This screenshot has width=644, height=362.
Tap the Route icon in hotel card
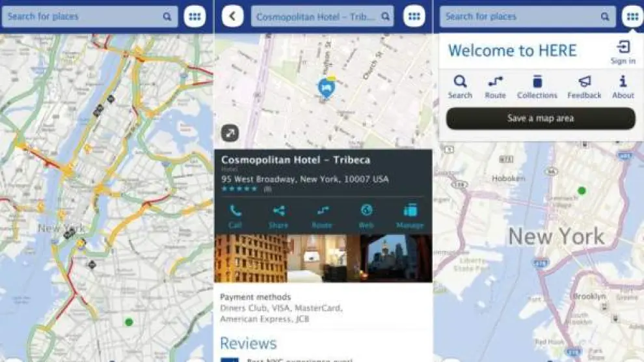point(322,211)
